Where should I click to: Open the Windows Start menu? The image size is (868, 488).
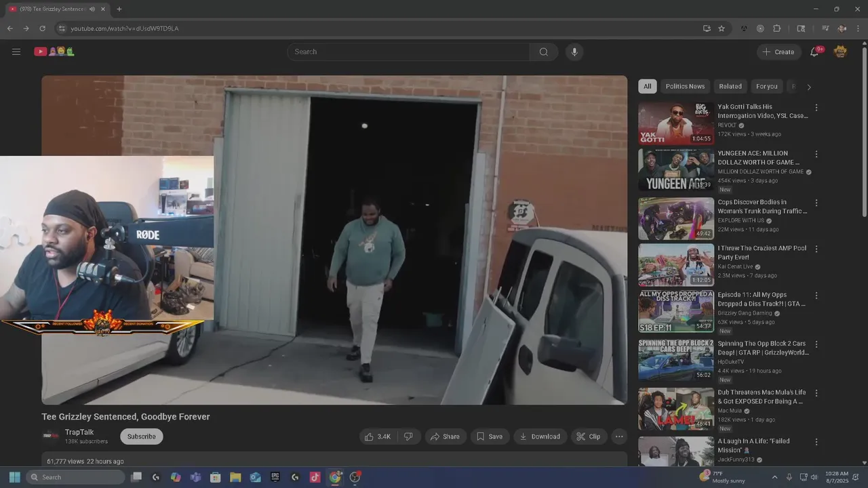[14, 477]
